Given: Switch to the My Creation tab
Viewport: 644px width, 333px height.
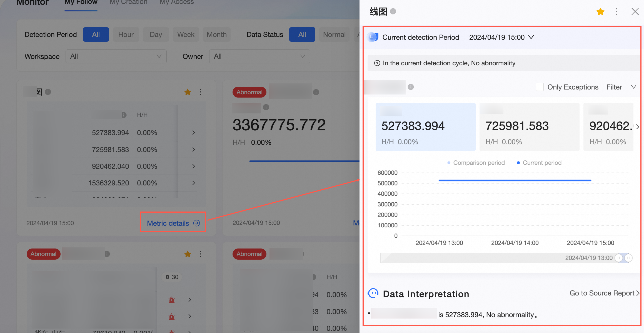Looking at the screenshot, I should coord(128,2).
